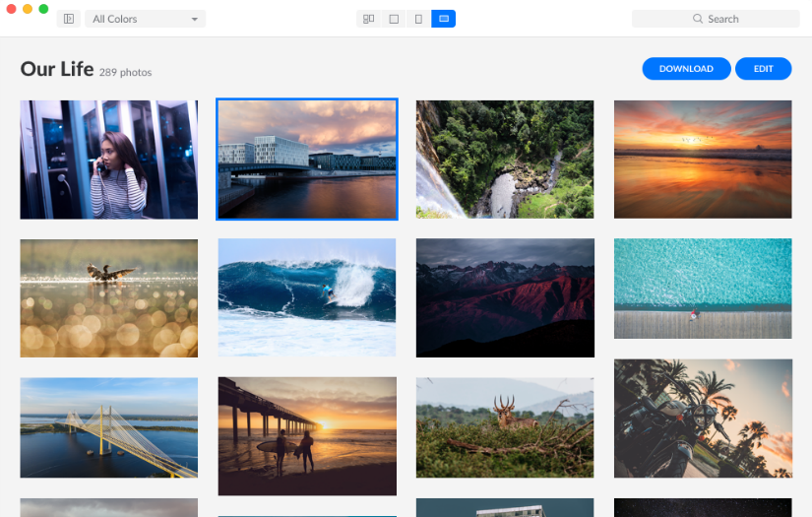Open the turquoise water aerial photo
The image size is (812, 517).
pyautogui.click(x=703, y=289)
